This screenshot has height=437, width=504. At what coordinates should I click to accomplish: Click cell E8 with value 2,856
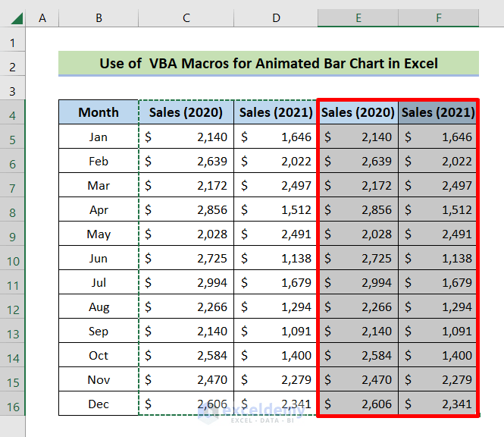pos(358,209)
